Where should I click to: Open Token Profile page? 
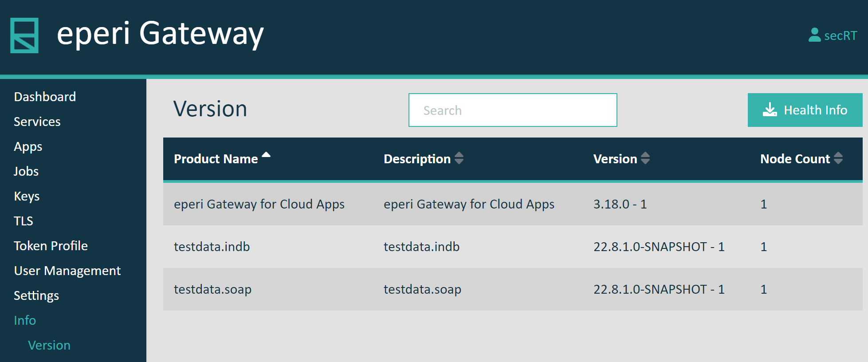tap(51, 246)
